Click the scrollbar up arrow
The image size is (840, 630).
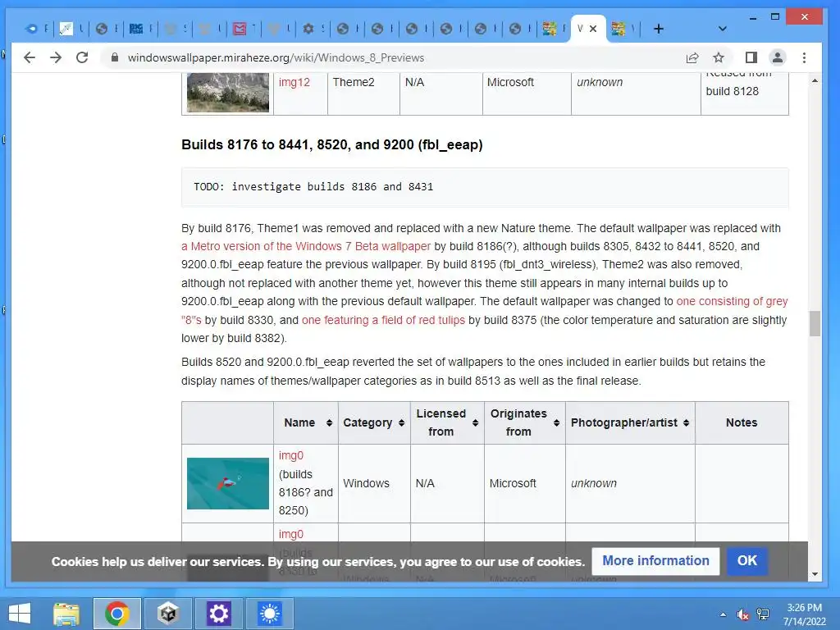tap(815, 80)
